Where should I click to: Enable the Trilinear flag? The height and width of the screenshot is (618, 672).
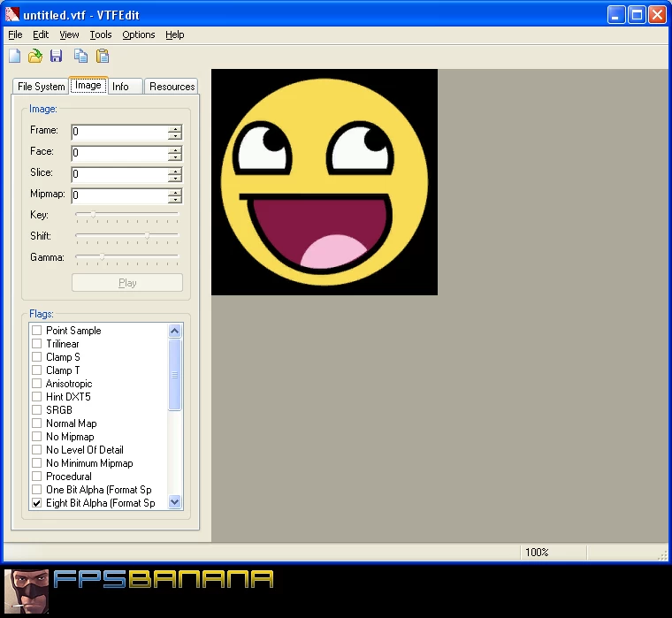tap(37, 344)
